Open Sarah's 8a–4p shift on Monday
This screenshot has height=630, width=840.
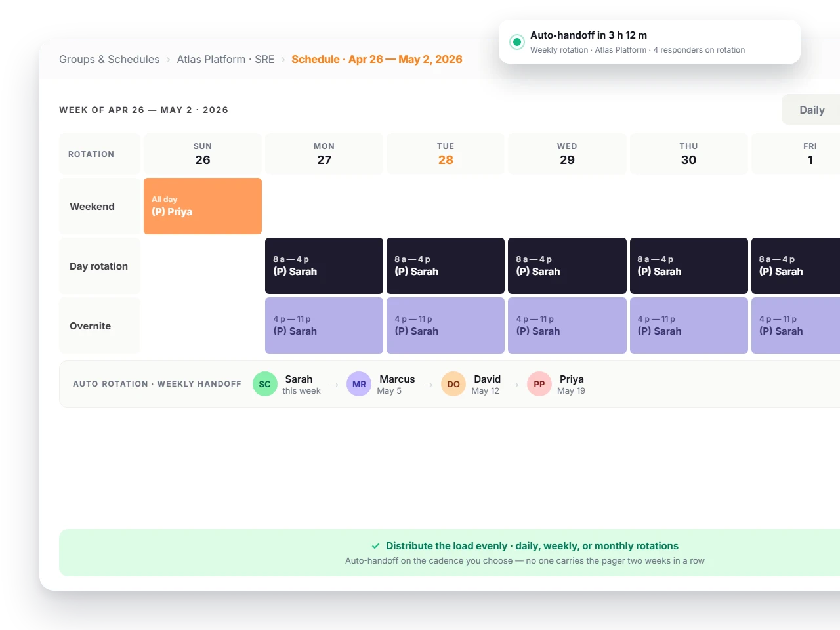pyautogui.click(x=324, y=266)
